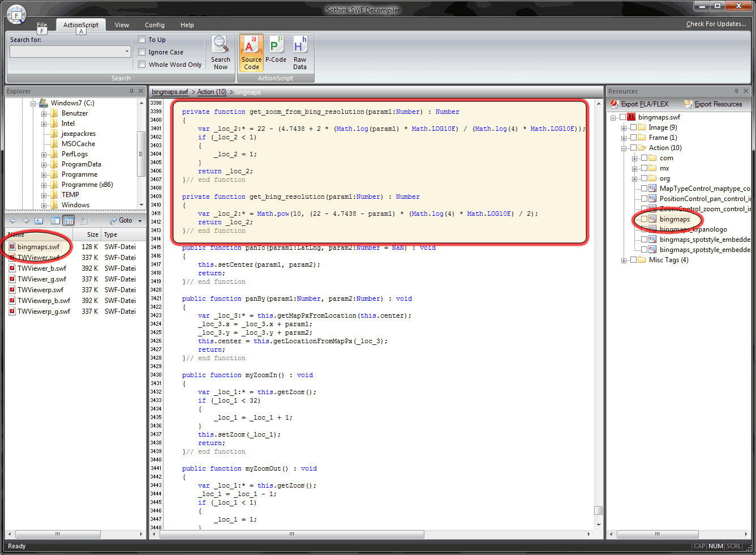
Task: Switch to Source Code view
Action: (251, 53)
